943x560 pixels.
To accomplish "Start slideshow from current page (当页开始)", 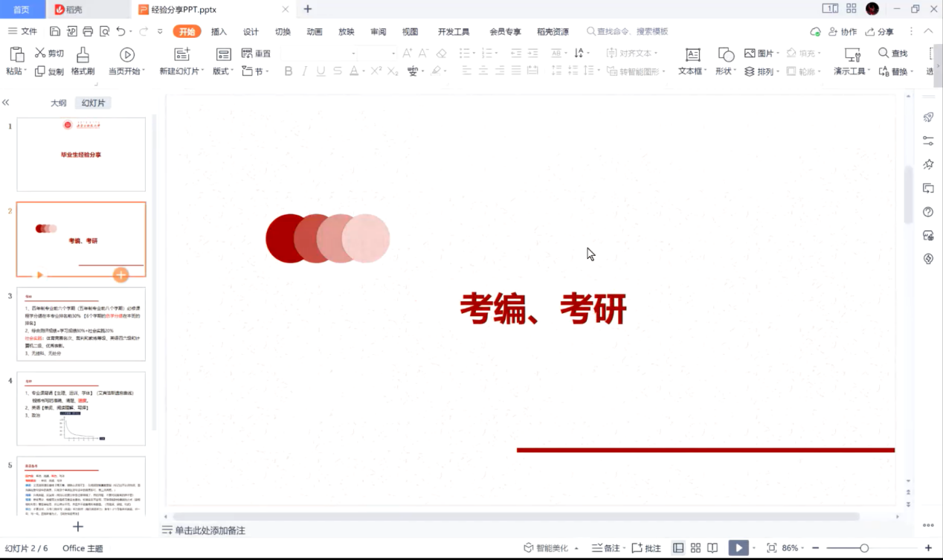I will click(x=127, y=55).
